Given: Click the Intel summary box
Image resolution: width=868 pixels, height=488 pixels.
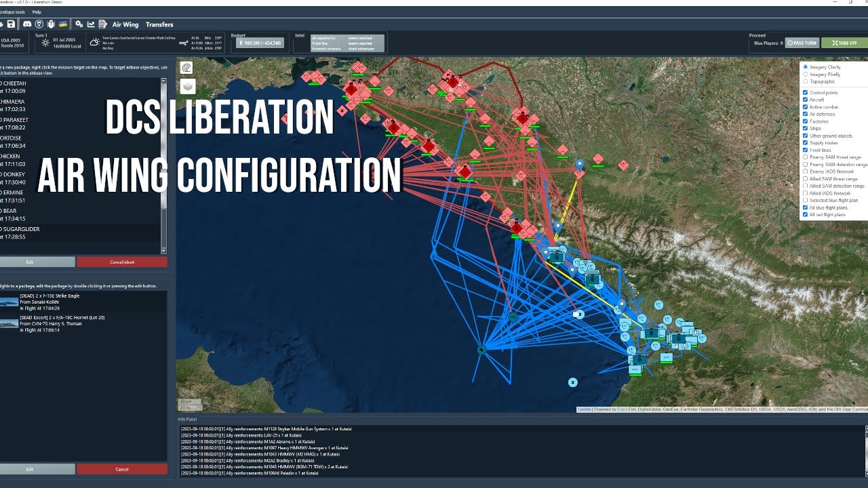Looking at the screenshot, I should pos(347,43).
